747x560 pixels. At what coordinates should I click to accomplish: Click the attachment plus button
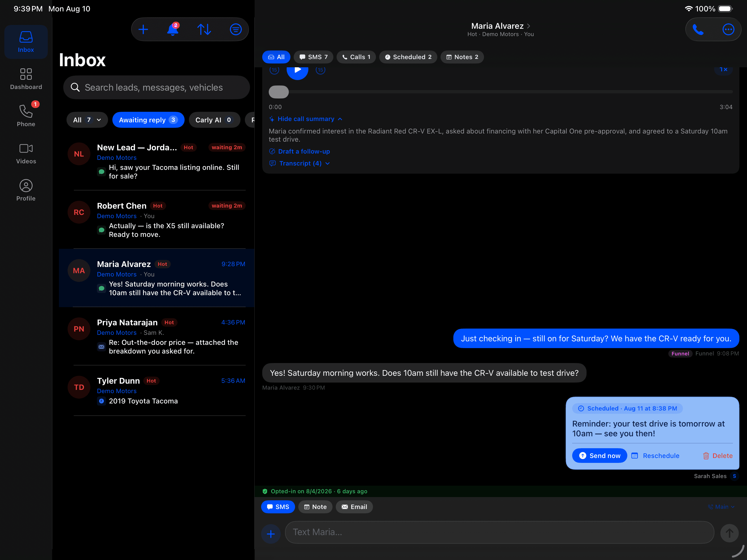(x=271, y=534)
